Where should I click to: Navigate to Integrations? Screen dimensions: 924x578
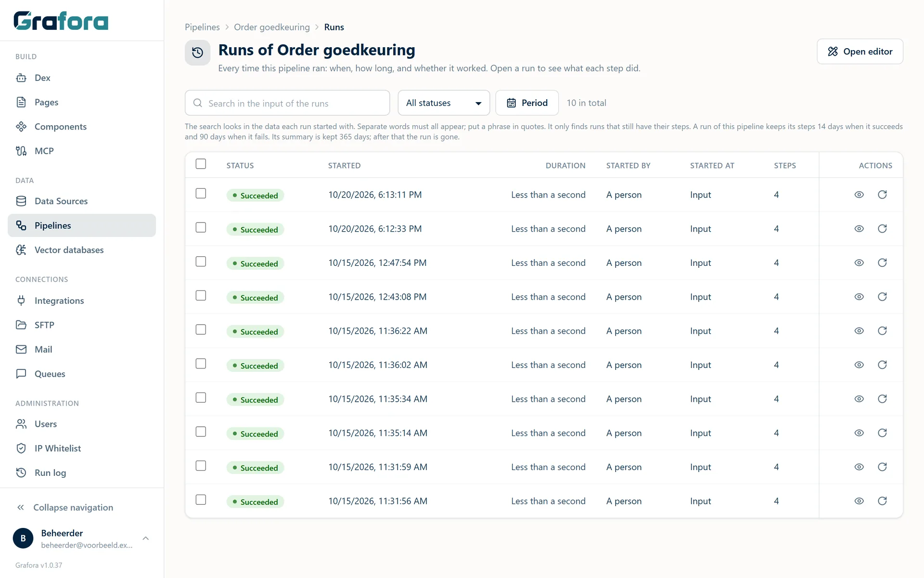[x=82, y=301]
